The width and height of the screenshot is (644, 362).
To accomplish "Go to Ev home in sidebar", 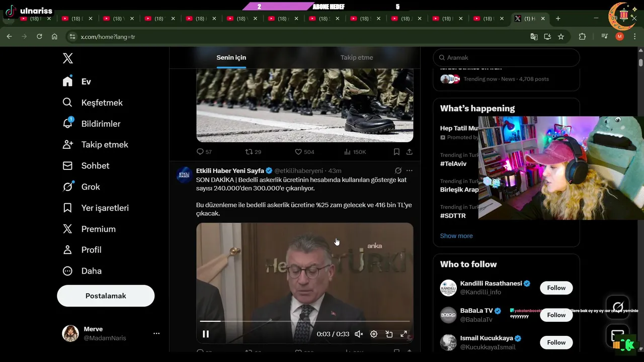I will coord(76,81).
